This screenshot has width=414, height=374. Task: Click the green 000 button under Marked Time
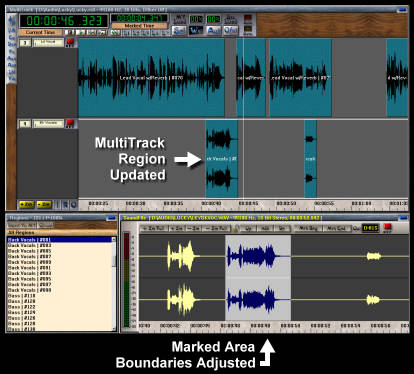tap(115, 33)
